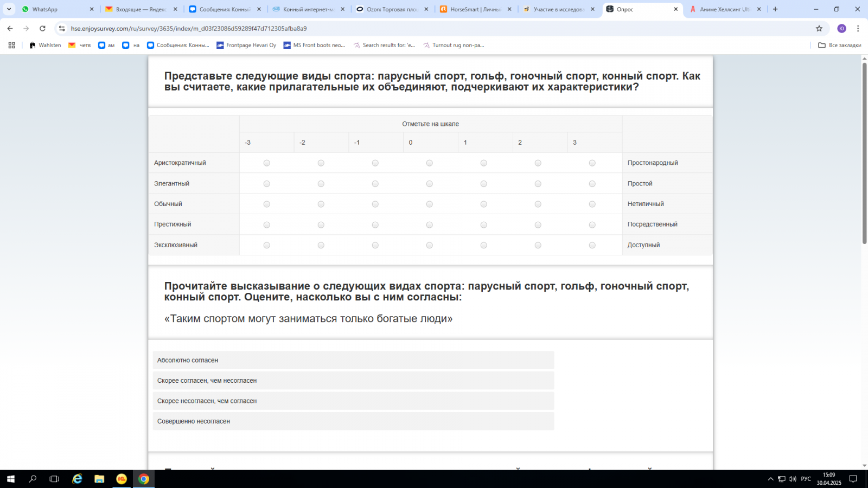The height and width of the screenshot is (488, 868).
Task: Open the Windows Start menu
Action: point(10,479)
